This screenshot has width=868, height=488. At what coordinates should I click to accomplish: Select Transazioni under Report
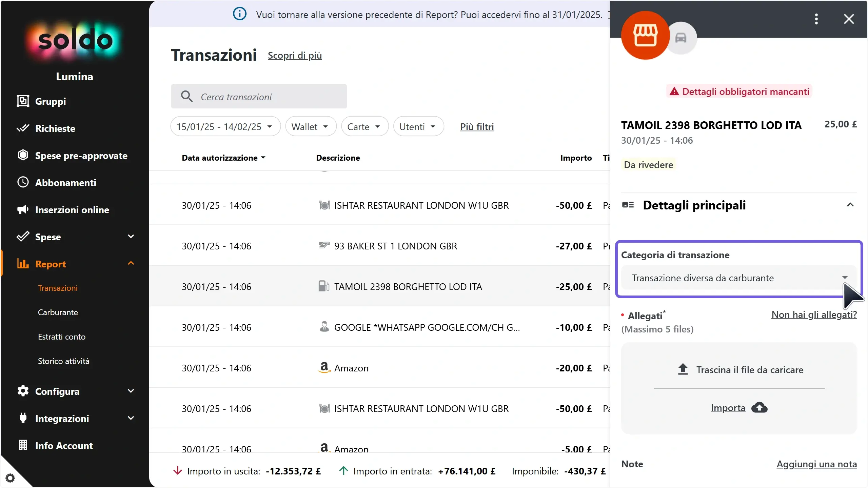58,288
